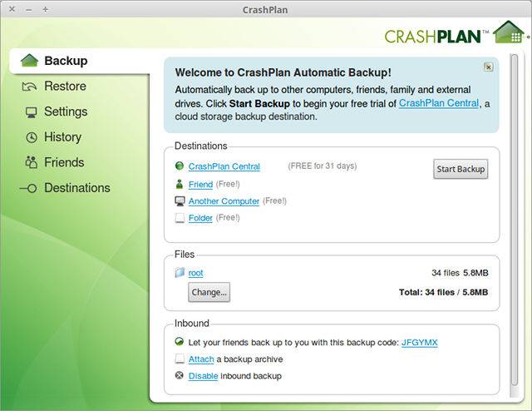Open the CrashPlan Central destination link
The width and height of the screenshot is (532, 411).
224,166
